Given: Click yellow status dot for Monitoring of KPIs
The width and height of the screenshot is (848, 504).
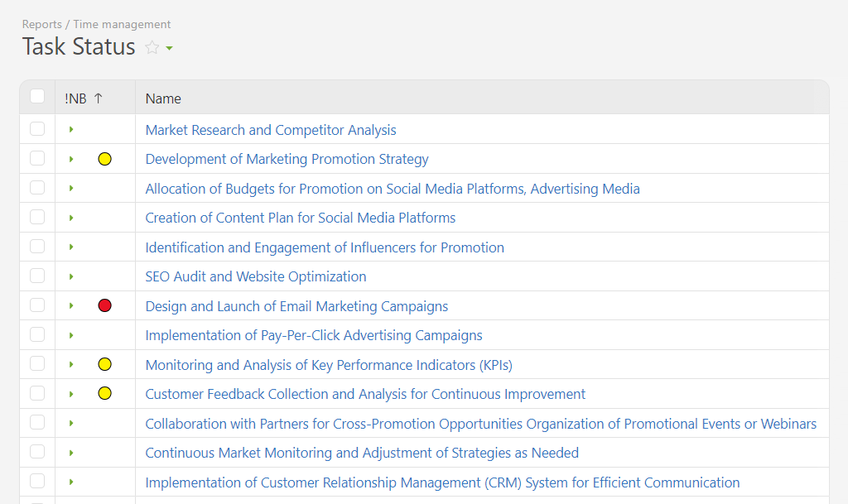Looking at the screenshot, I should (105, 365).
